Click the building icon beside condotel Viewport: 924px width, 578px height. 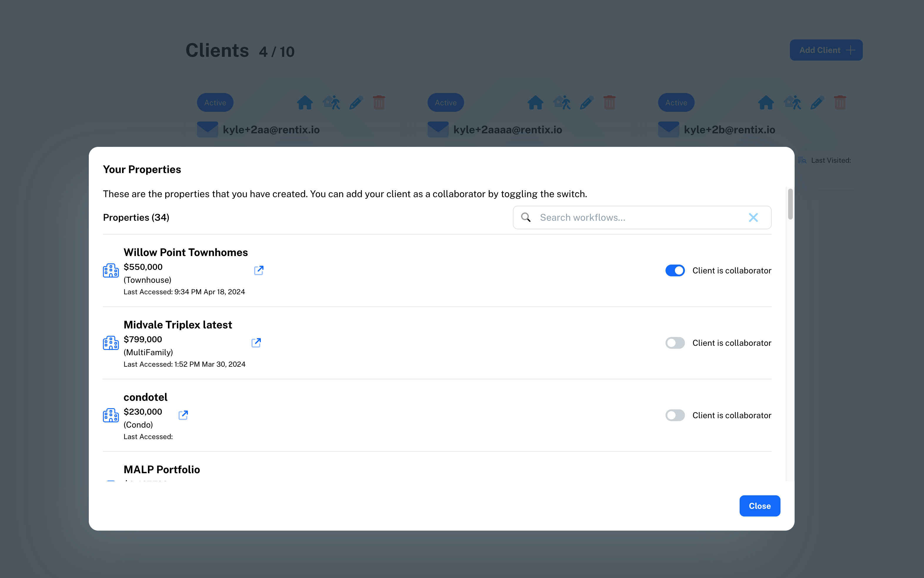111,415
